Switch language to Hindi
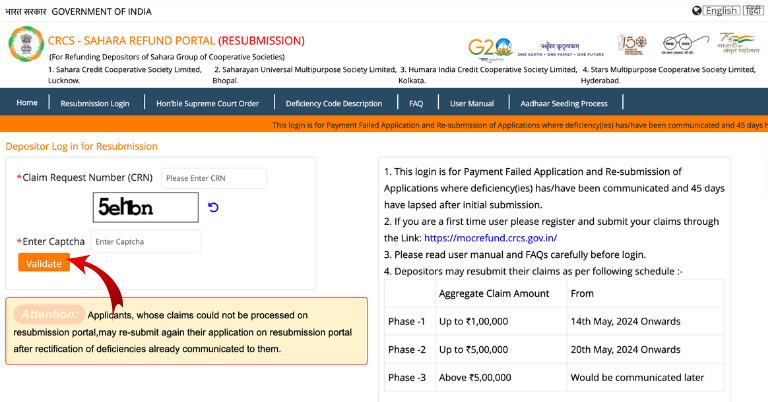Image resolution: width=768 pixels, height=402 pixels. tap(753, 10)
